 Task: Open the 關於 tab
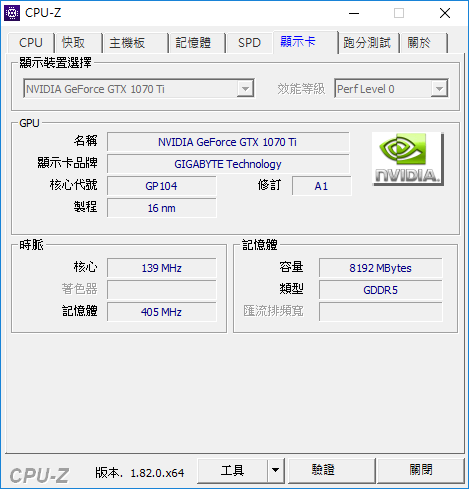(x=424, y=43)
